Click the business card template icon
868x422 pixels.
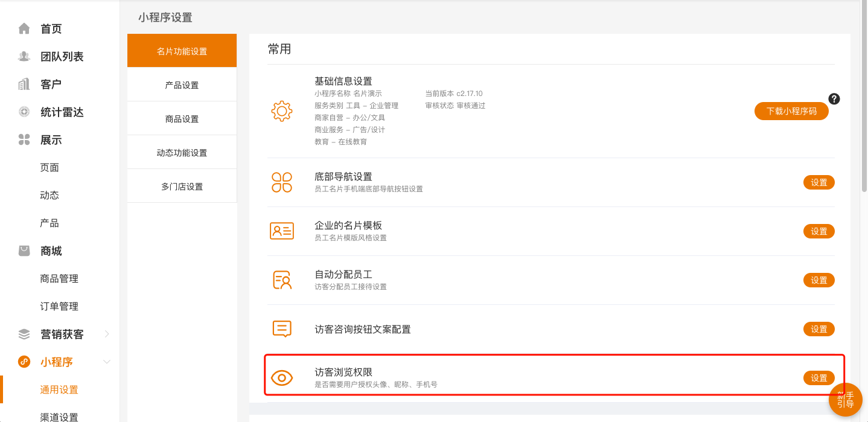pyautogui.click(x=282, y=231)
